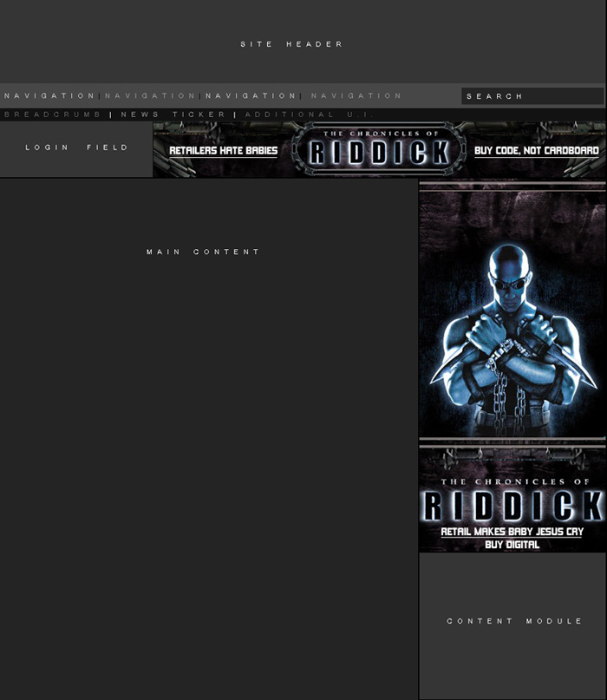Click the SITE HEADER label

point(291,44)
